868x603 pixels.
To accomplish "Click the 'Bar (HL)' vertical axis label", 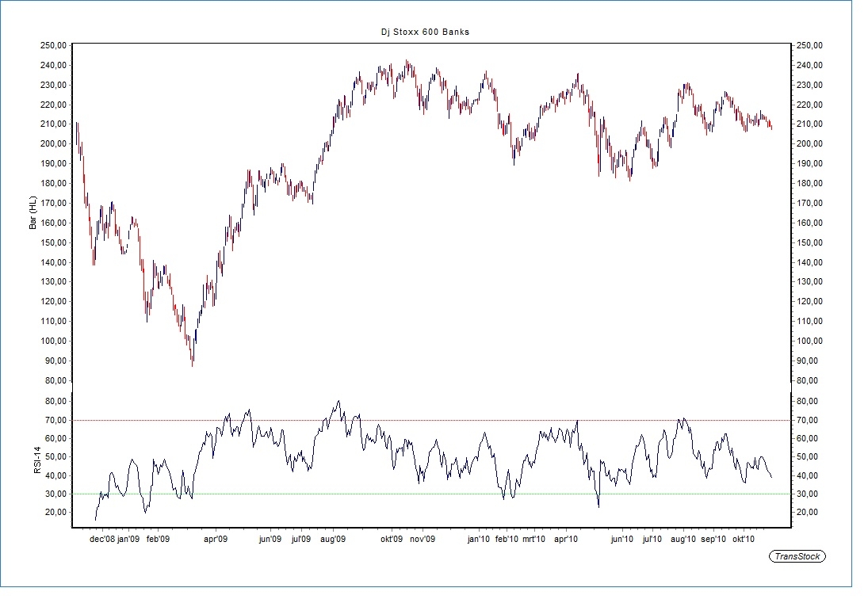I will coord(33,212).
